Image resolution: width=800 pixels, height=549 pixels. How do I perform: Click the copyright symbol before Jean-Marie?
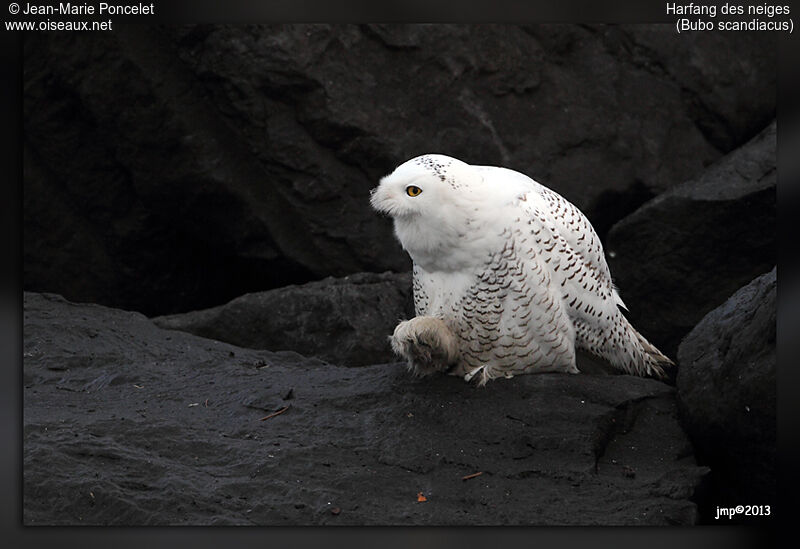[13, 9]
